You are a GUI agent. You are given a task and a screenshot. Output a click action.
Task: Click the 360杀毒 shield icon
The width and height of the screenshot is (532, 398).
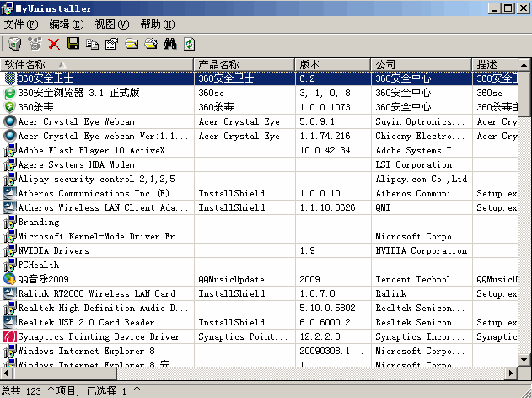[10, 107]
